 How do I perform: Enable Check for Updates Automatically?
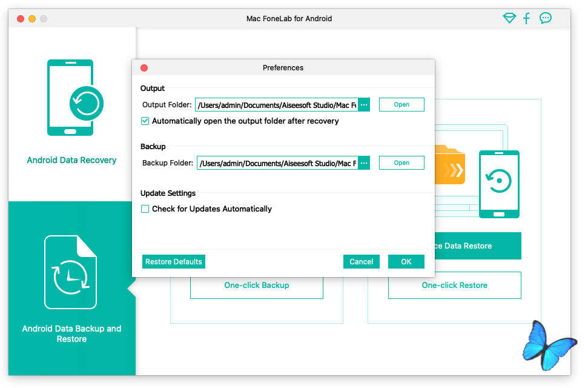click(x=145, y=209)
